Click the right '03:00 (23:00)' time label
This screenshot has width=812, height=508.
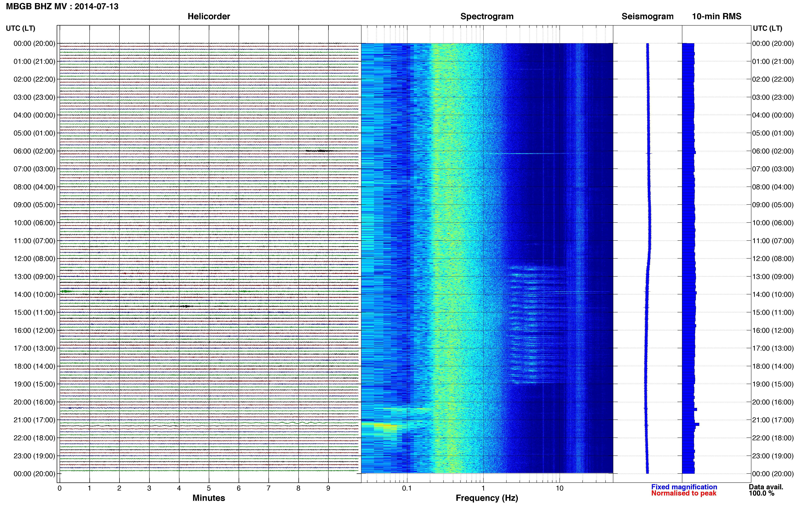pos(773,97)
